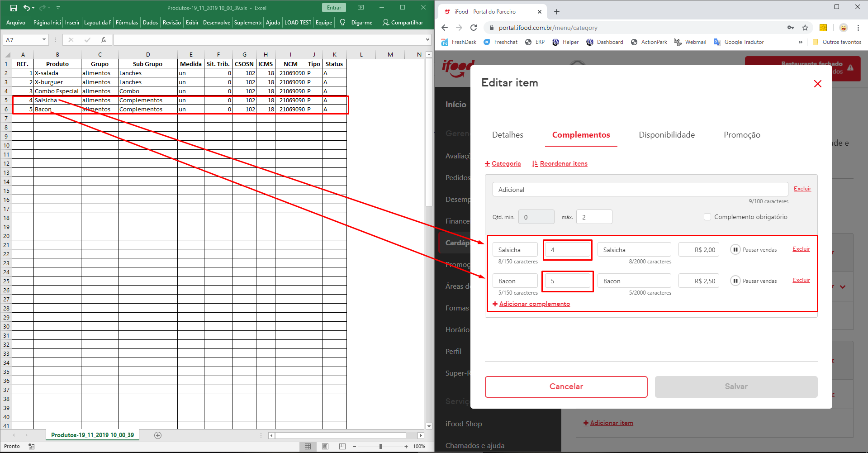Select cell containing Combo Especial
The width and height of the screenshot is (868, 453).
[57, 91]
